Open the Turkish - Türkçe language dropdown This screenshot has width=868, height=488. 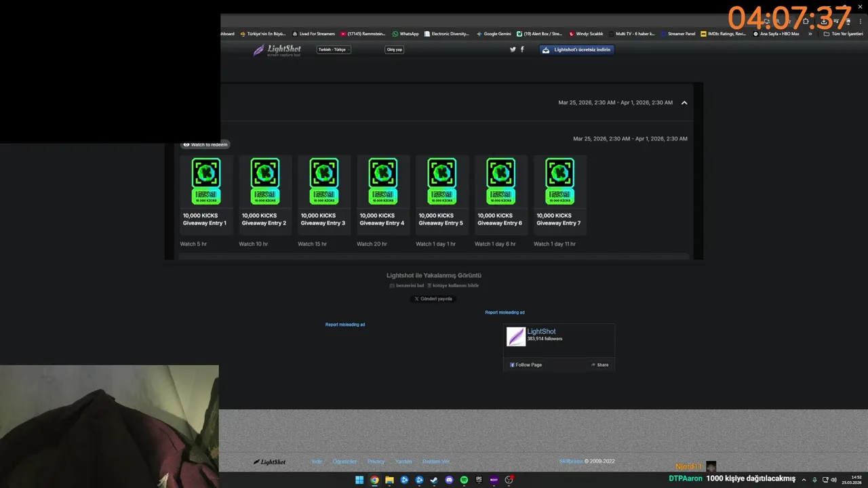(334, 49)
